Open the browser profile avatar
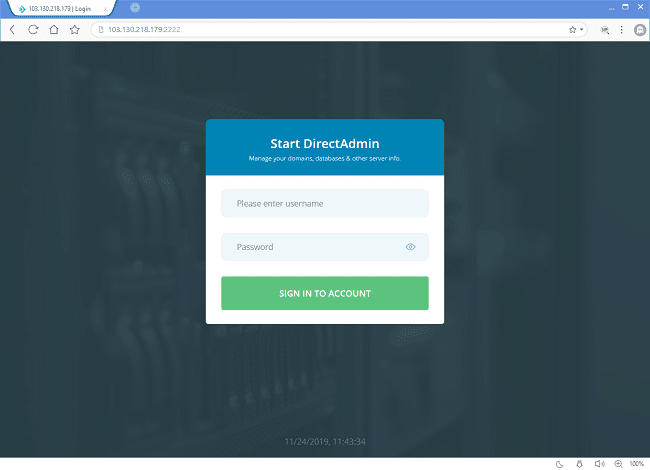 (640, 30)
